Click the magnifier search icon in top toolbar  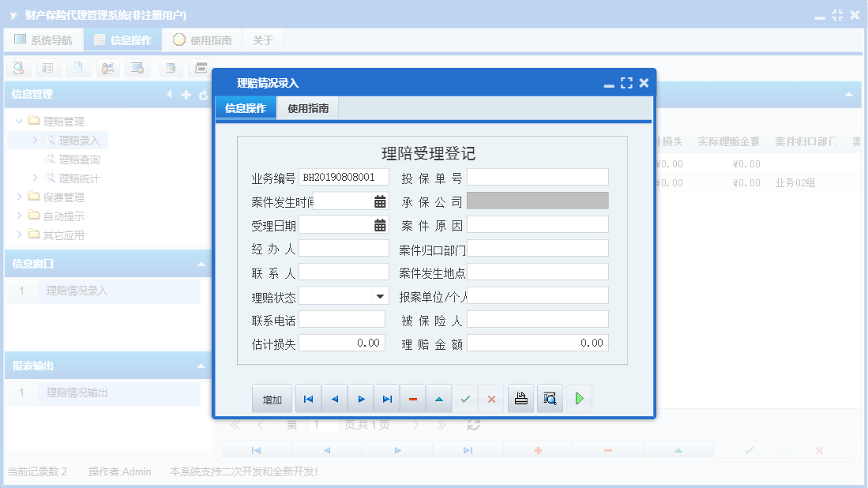(x=18, y=68)
